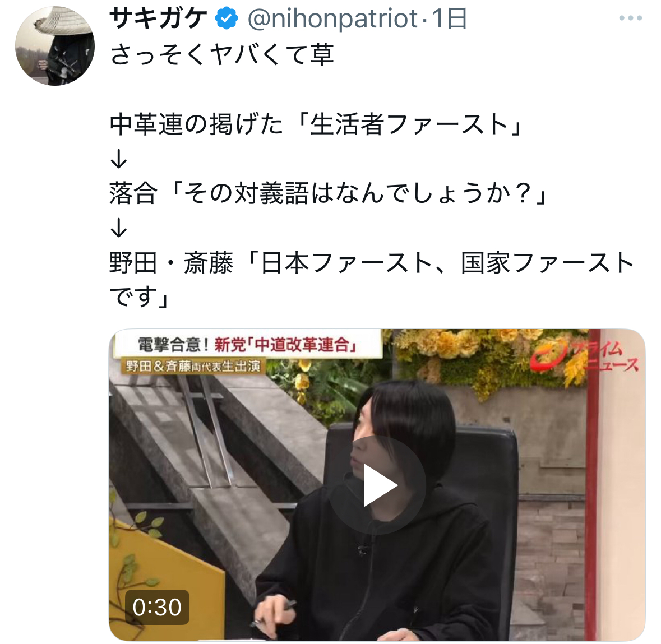
Task: Click the line 野田・斎藤「日本ファースト、国家ファースト
Action: click(x=372, y=262)
